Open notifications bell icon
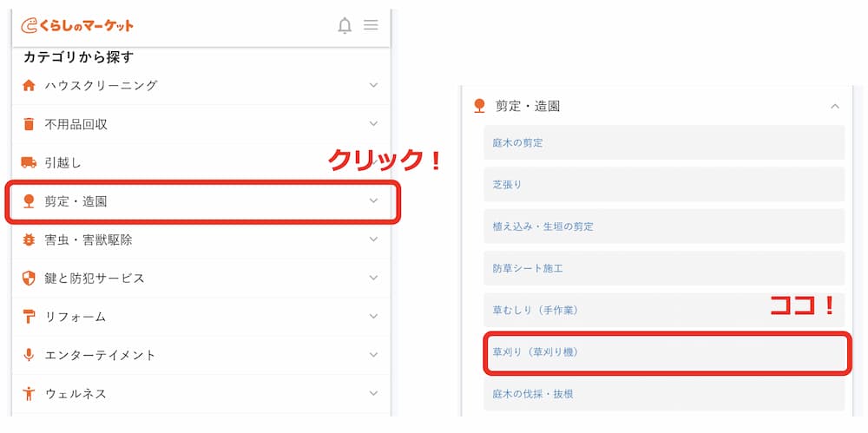868x433 pixels. point(345,25)
